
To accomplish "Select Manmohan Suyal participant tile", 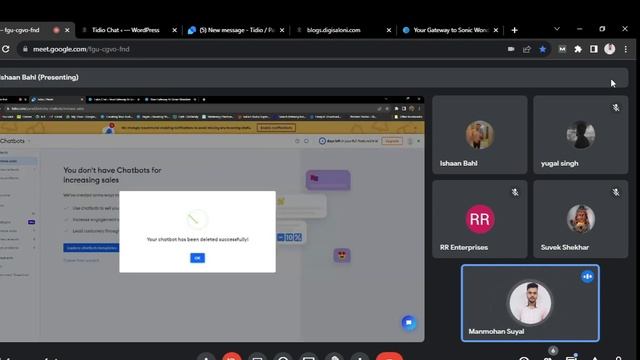I will coord(530,303).
